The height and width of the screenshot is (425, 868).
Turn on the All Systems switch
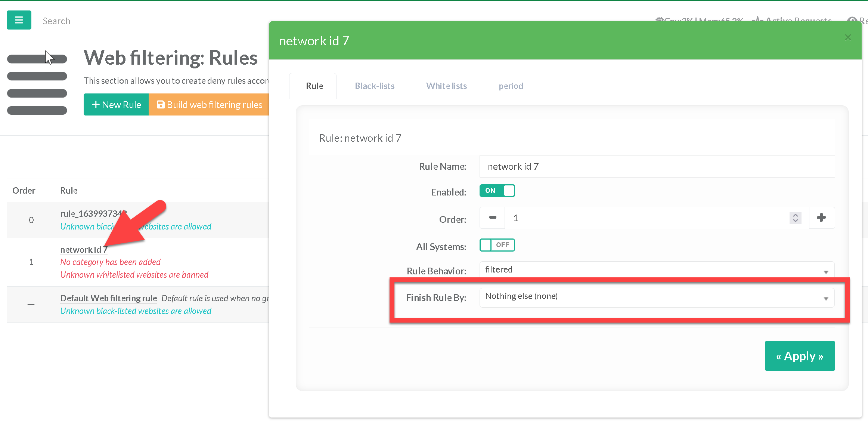click(497, 245)
